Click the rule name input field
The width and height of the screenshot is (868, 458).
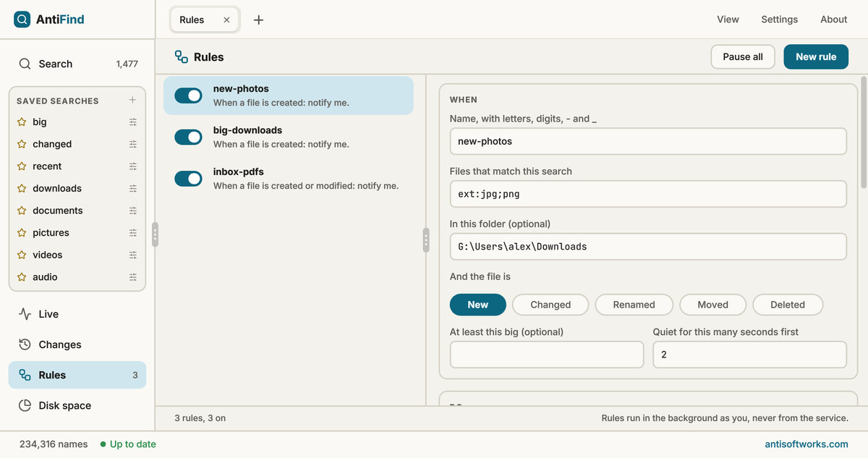pyautogui.click(x=648, y=141)
